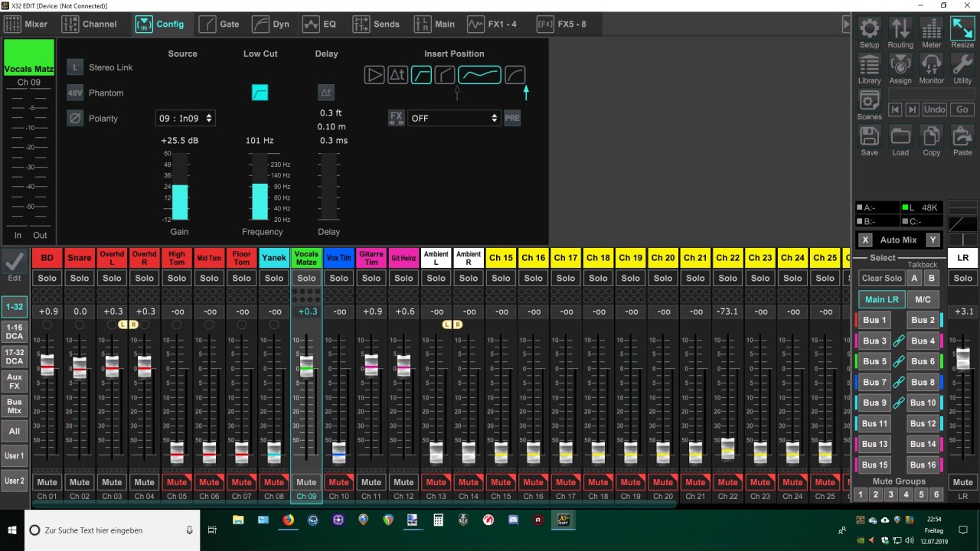The image size is (980, 551).
Task: Click the Undo button
Action: coord(934,109)
